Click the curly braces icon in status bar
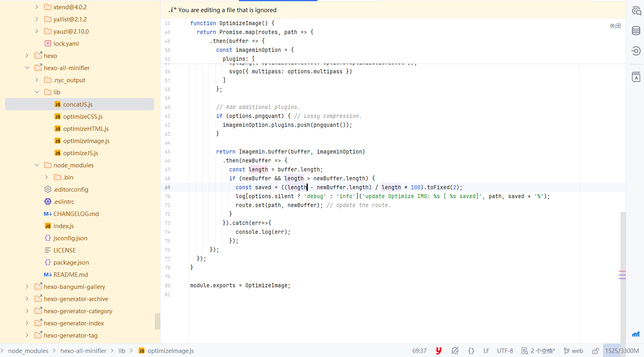644x357 pixels. coord(471,351)
